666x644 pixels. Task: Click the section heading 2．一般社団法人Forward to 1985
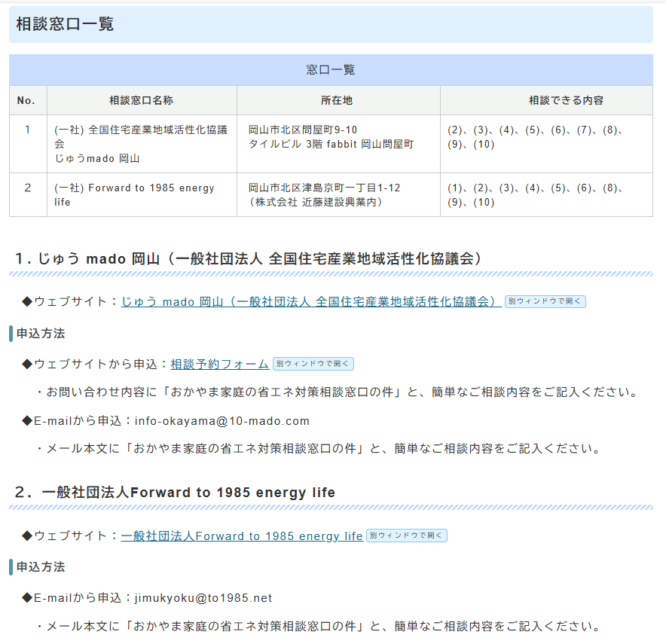pyautogui.click(x=175, y=492)
